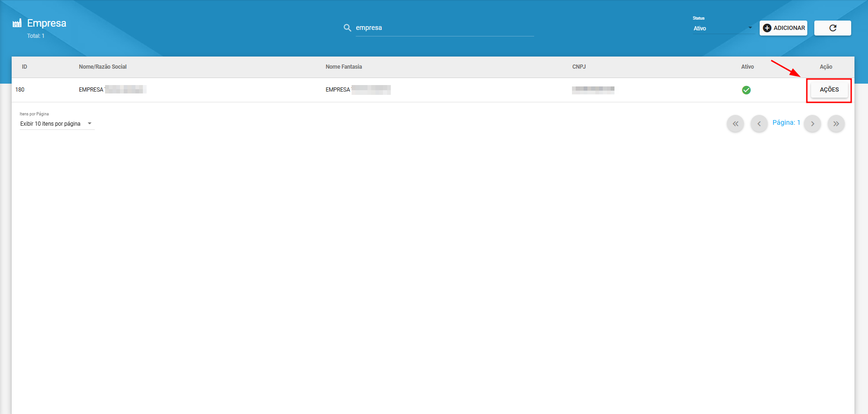Sort by the ID column header
Screen dimensions: 868x414
(x=24, y=67)
